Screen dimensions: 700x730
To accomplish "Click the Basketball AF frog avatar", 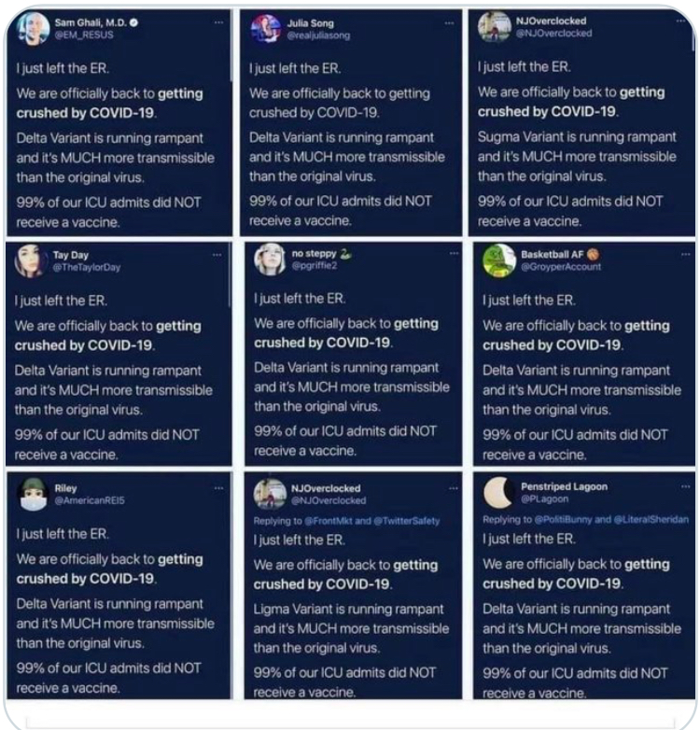I will pos(499,260).
